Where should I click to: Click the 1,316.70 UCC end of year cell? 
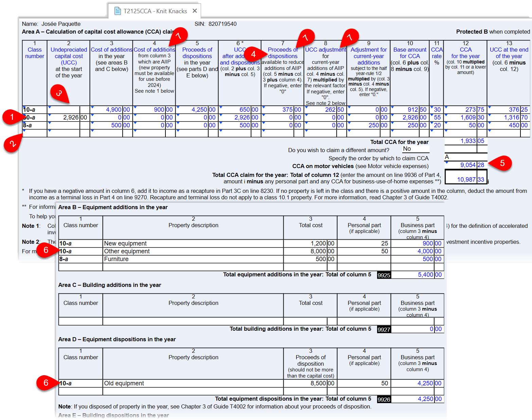coord(509,117)
